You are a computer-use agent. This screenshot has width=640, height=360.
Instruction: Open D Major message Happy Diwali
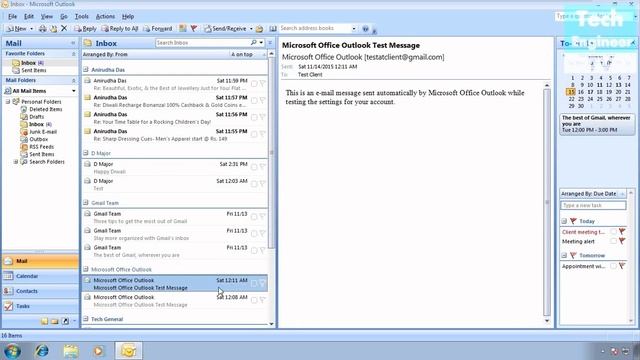(175, 167)
